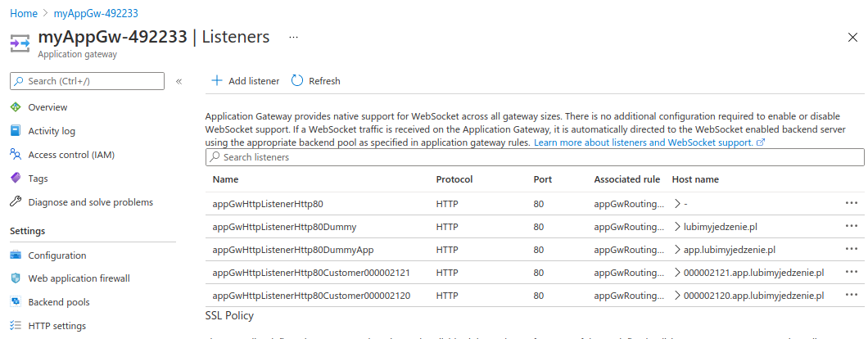
Task: Click the Overview icon in sidebar
Action: (15, 107)
